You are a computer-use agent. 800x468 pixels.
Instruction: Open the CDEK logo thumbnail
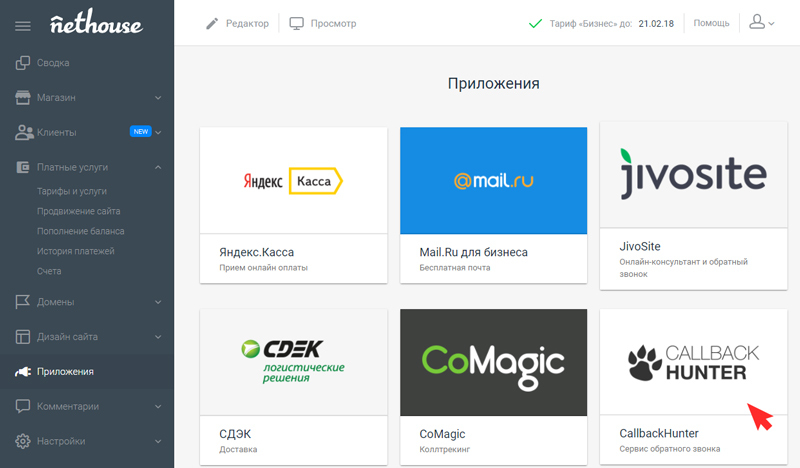(x=293, y=362)
